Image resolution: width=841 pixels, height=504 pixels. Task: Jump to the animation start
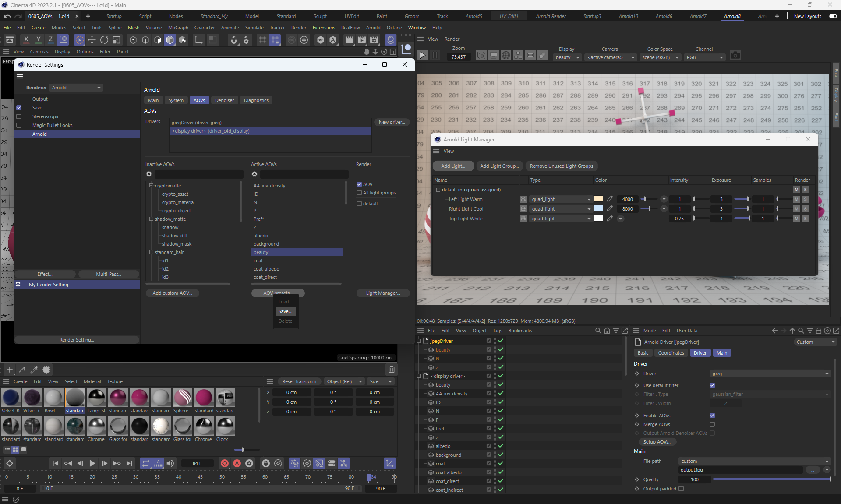point(55,463)
